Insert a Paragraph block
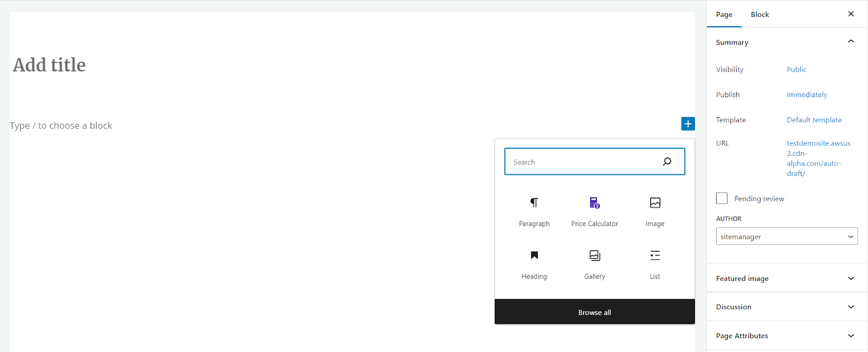The width and height of the screenshot is (868, 352). point(534,212)
